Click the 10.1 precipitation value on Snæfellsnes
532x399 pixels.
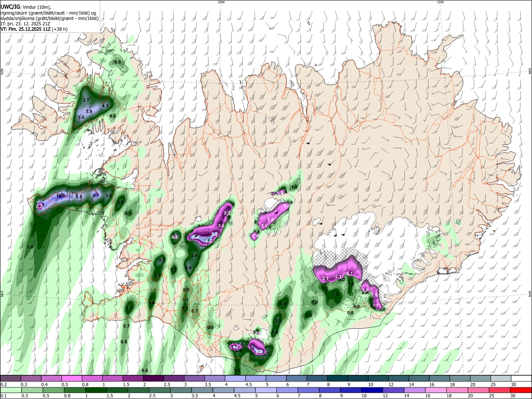tap(60, 196)
